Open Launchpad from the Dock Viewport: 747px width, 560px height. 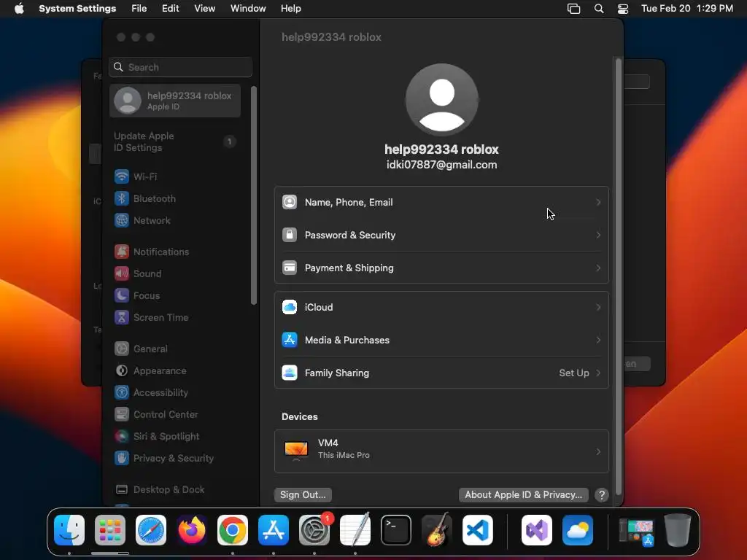110,530
